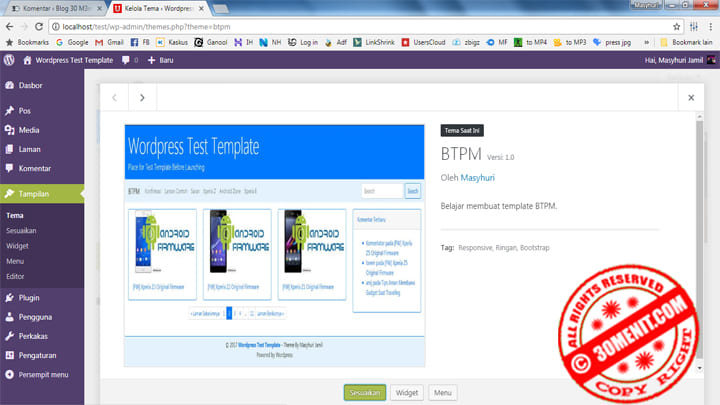Open the comments bubble in admin bar
The height and width of the screenshot is (405, 720).
click(130, 60)
